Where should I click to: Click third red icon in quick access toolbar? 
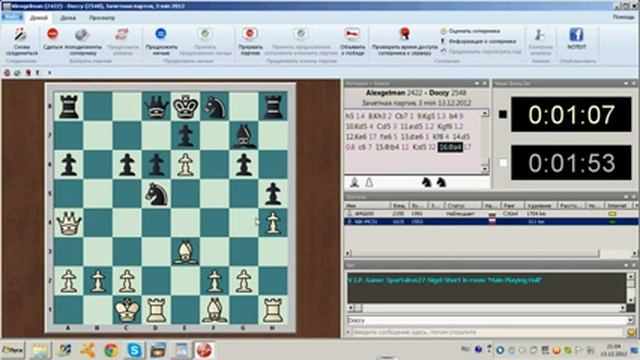pos(28,73)
